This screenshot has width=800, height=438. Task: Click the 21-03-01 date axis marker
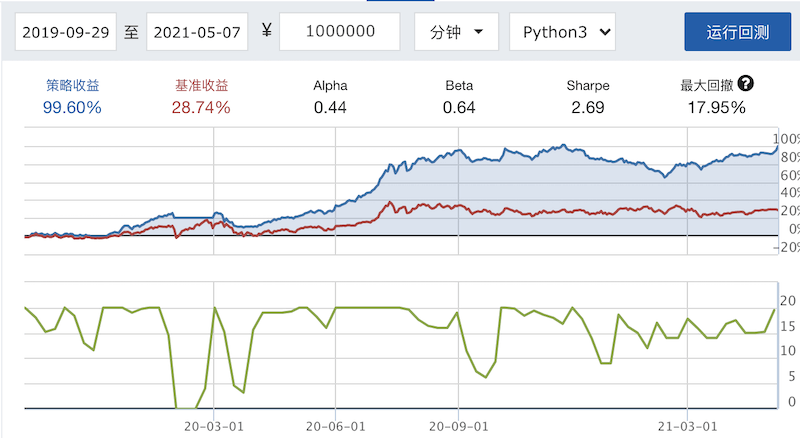(688, 425)
